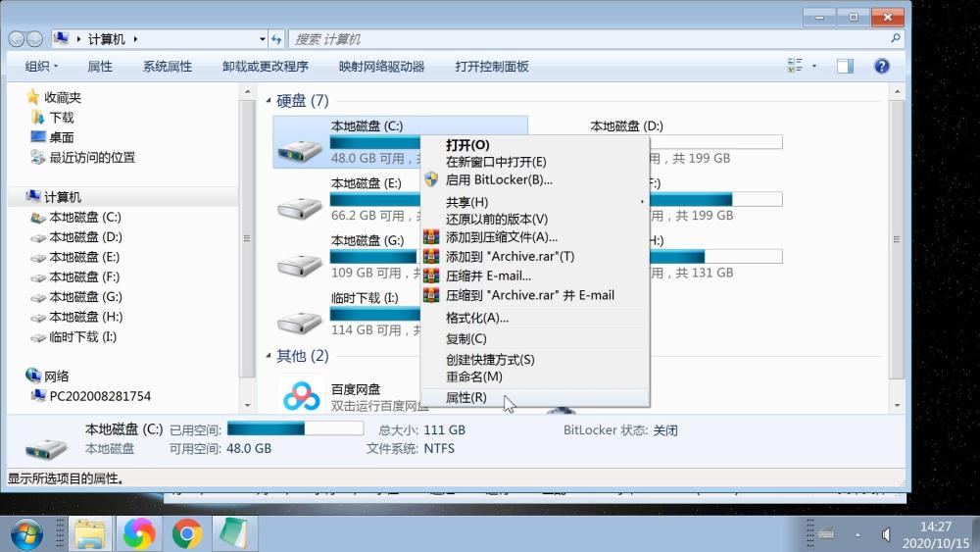980x552 pixels.
Task: Click the refresh arrows icon beside address bar
Action: click(x=276, y=39)
